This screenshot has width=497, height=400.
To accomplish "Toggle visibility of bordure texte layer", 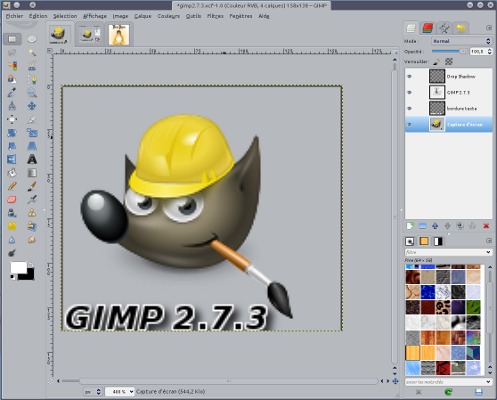I will (410, 108).
